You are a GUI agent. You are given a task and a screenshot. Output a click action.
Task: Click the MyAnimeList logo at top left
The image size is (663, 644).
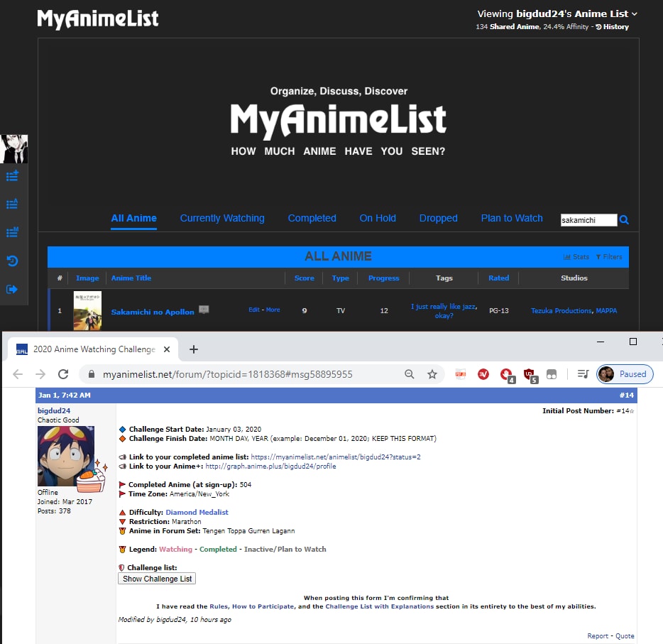point(98,18)
